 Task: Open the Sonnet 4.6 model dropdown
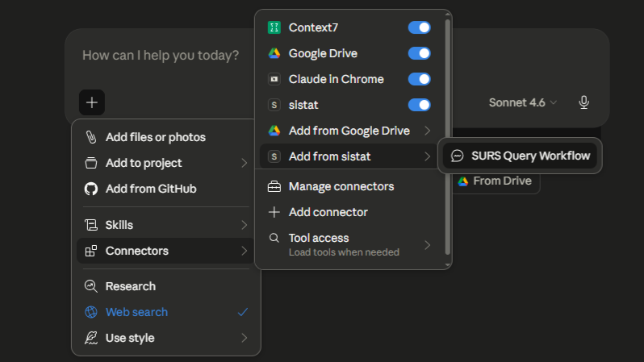click(x=522, y=102)
